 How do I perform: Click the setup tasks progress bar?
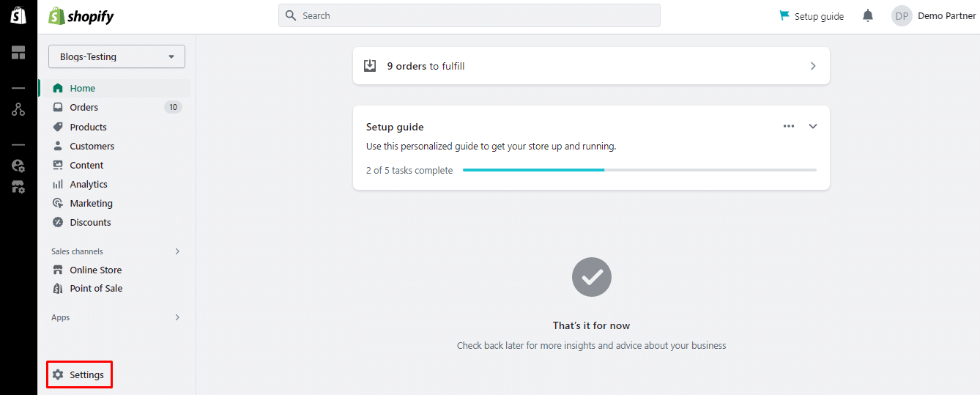click(x=639, y=170)
